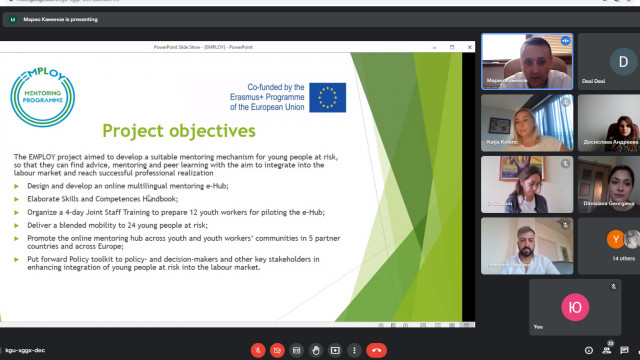The height and width of the screenshot is (360, 640).
Task: Click the D avatar circle
Action: point(623,62)
